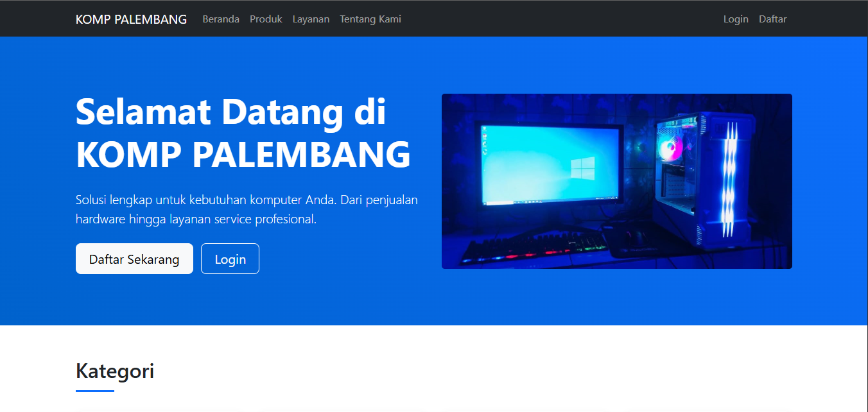
Task: Click Login in the top navbar
Action: (736, 19)
